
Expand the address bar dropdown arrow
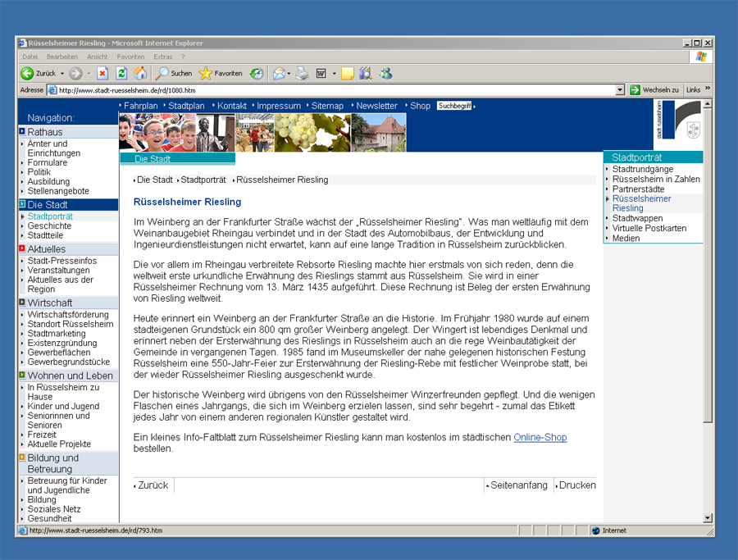[x=620, y=90]
